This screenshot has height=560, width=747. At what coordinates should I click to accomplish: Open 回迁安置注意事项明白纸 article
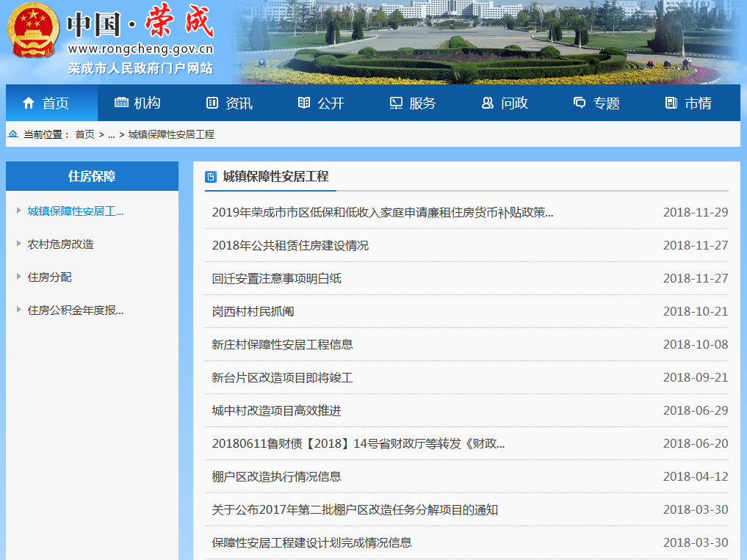pyautogui.click(x=276, y=278)
